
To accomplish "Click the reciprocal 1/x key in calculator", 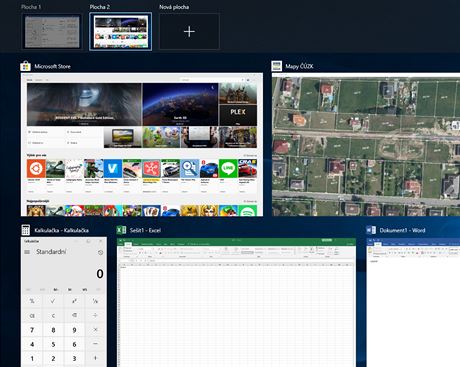I will click(95, 301).
